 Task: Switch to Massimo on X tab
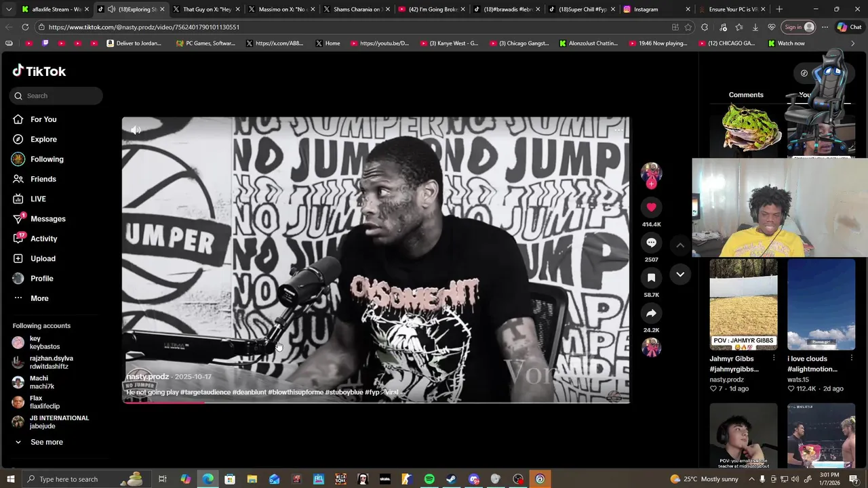point(281,9)
